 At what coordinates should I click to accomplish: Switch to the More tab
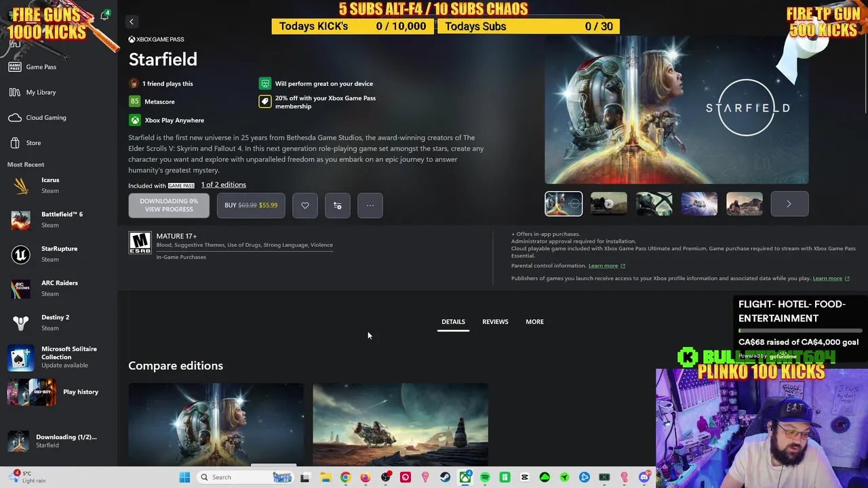(x=534, y=322)
